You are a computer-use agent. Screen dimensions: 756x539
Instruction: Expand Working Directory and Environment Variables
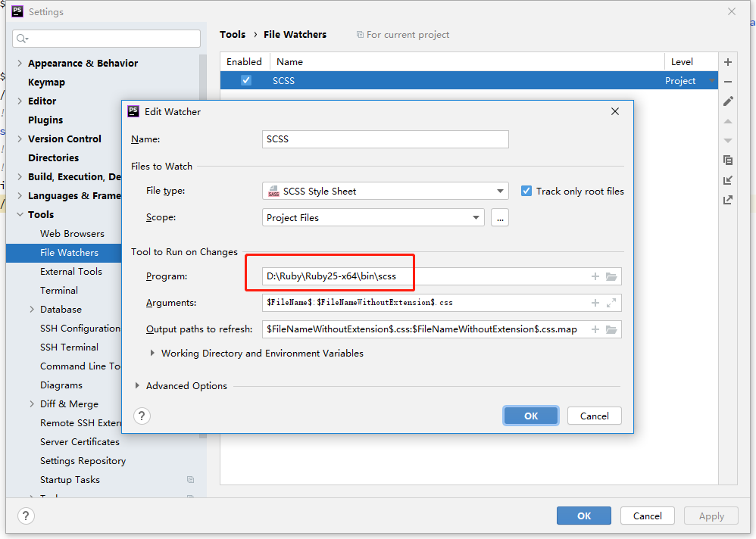[153, 354]
